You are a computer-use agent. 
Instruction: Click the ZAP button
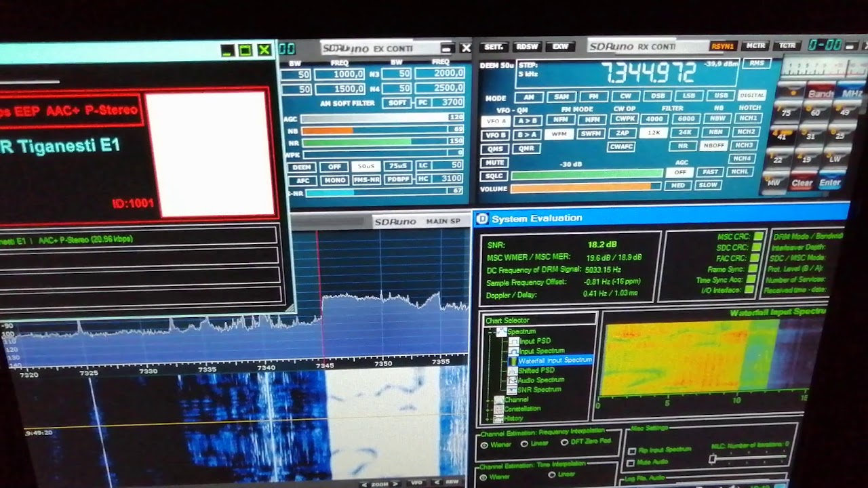point(623,133)
